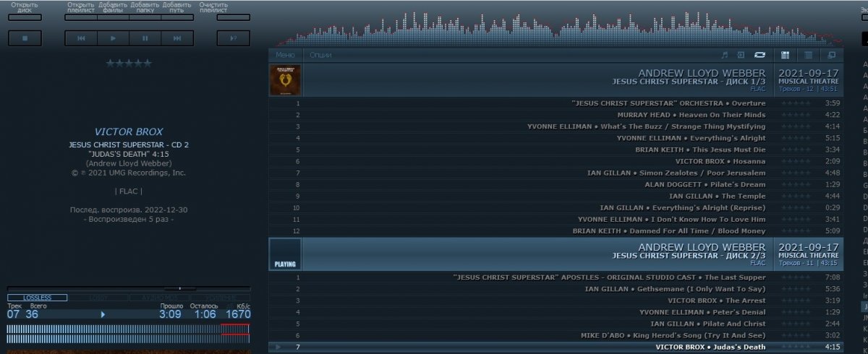Collapse the ДИСК 1/3 album group header
Screen dimensions: 868x354
click(556, 79)
